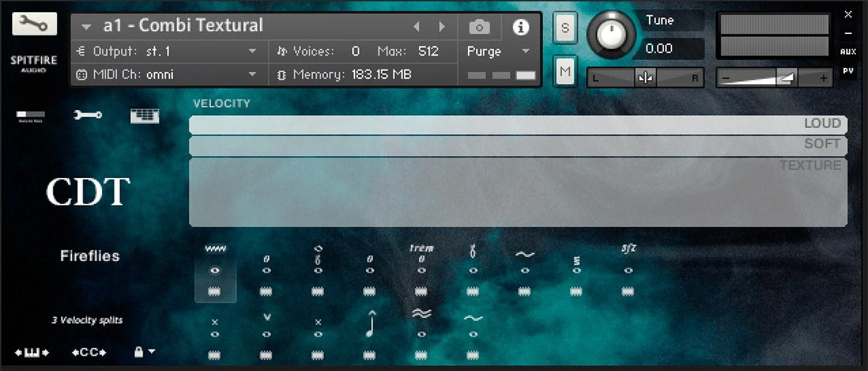Solo the instrument with the S button
Screen dimensions: 868x371
point(565,28)
